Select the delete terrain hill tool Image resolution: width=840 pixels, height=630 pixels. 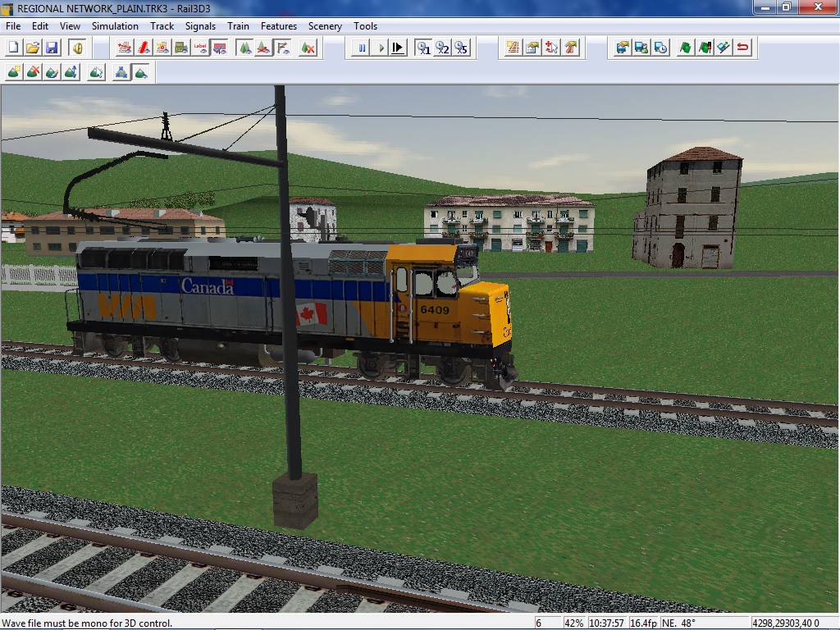(33, 72)
